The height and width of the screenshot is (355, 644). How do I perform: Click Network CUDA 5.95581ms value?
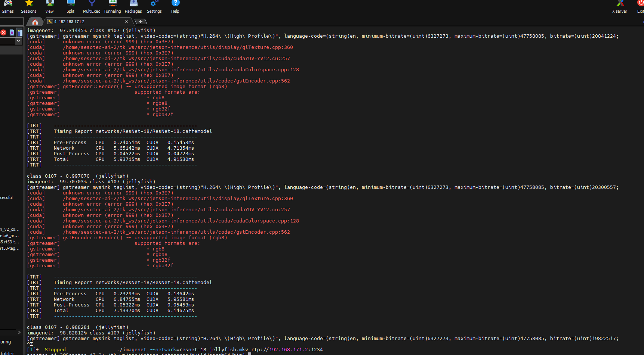coord(181,299)
